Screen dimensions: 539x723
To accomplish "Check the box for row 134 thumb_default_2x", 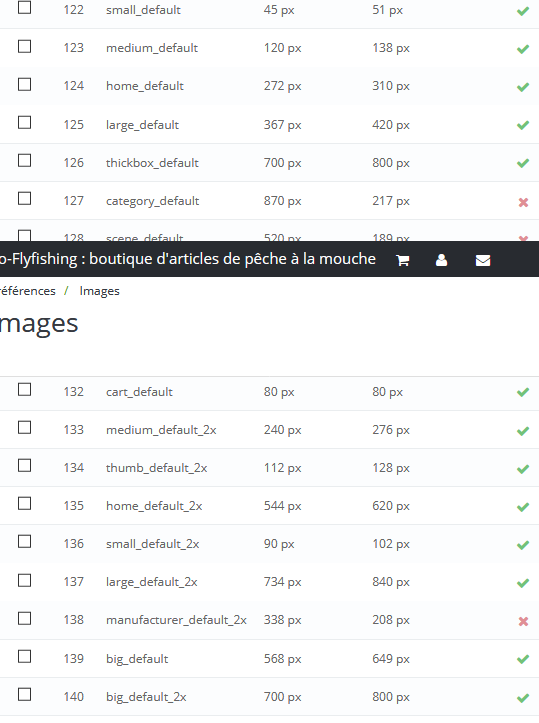I will [x=24, y=466].
